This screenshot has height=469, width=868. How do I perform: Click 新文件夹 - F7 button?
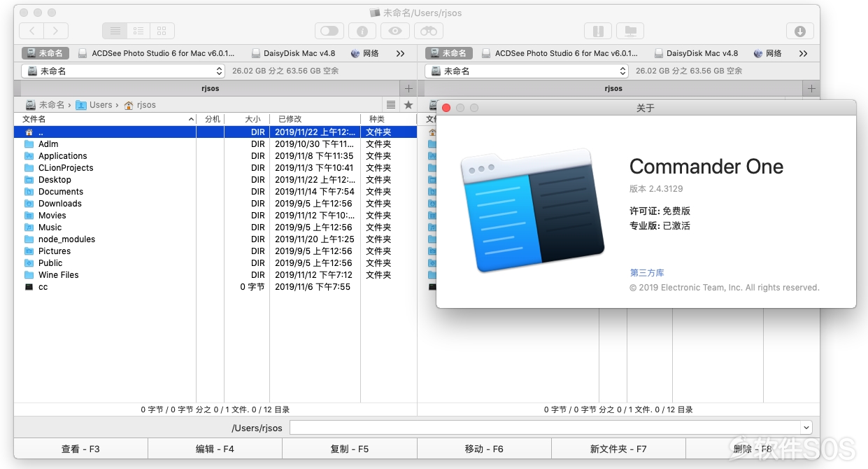click(618, 449)
